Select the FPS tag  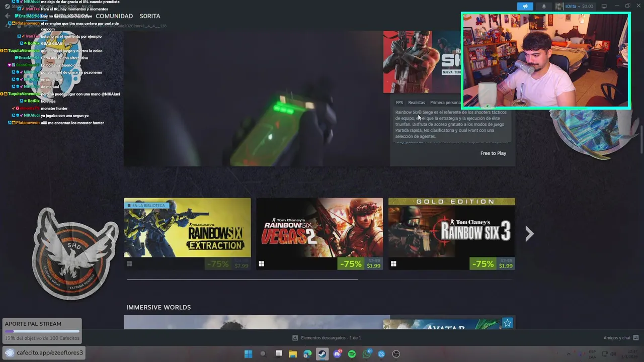click(x=399, y=103)
